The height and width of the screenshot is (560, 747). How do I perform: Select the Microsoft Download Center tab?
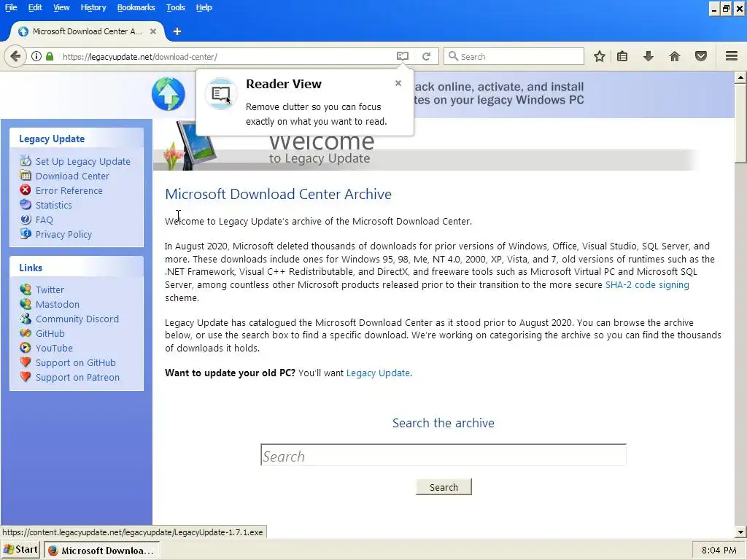coord(87,31)
